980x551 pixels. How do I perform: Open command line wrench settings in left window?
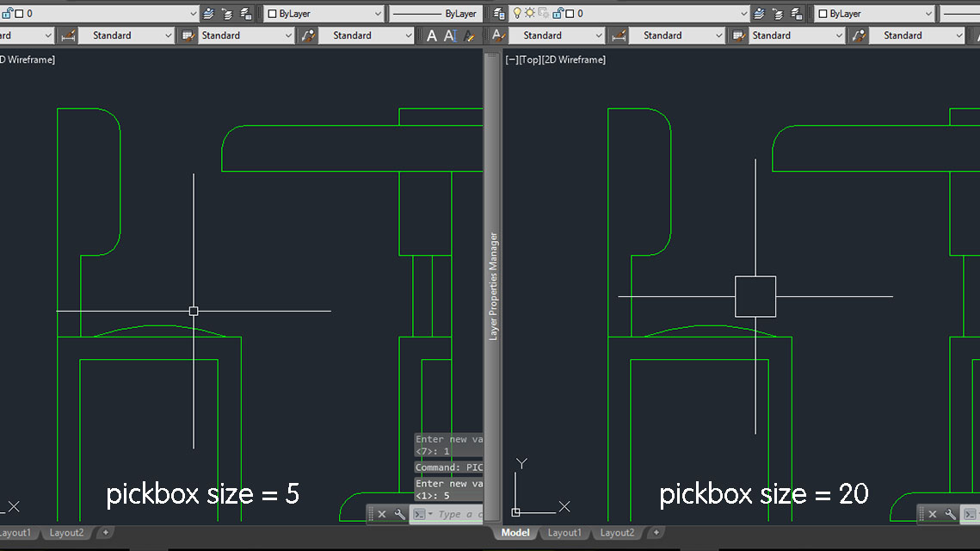[399, 514]
